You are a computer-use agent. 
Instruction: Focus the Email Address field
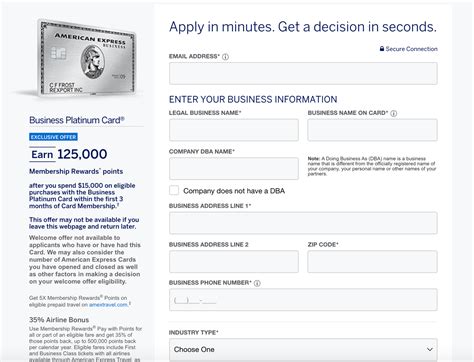pyautogui.click(x=303, y=73)
